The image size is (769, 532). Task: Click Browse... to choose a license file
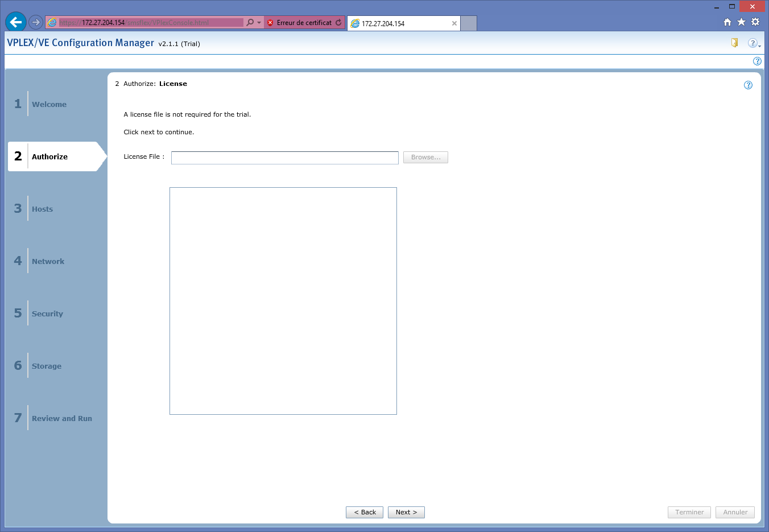coord(425,157)
